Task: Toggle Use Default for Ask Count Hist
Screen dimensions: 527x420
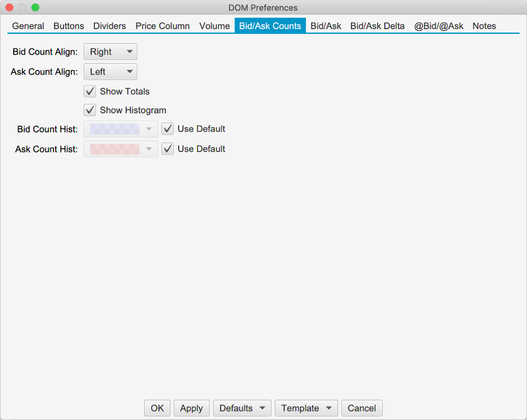Action: coord(168,149)
